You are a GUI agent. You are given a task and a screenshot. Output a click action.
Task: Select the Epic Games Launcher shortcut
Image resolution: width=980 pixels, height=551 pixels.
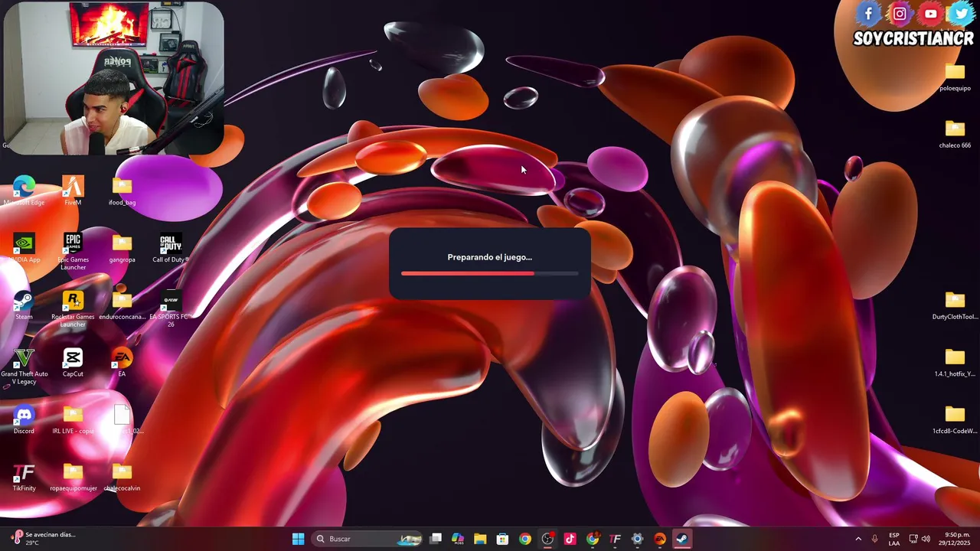click(73, 251)
